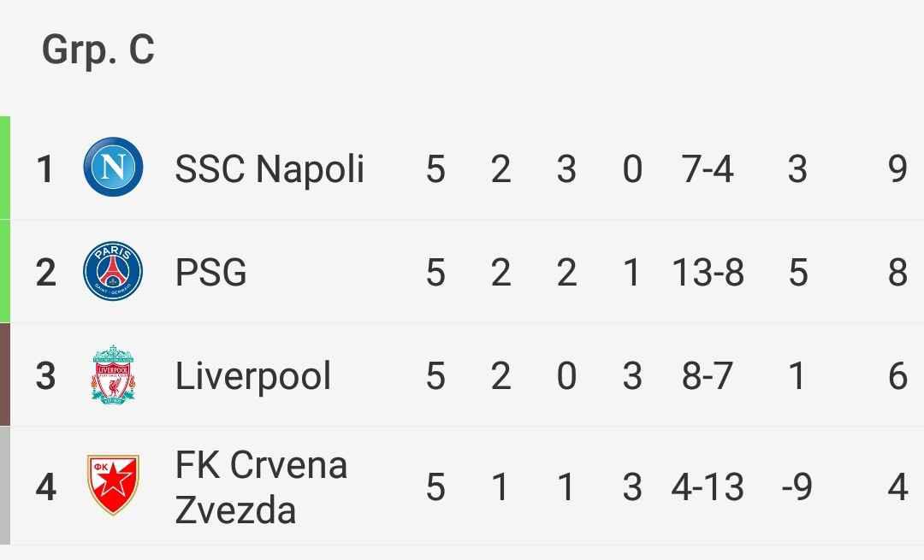Click the green qualification bar beside PSG

pos(5,271)
